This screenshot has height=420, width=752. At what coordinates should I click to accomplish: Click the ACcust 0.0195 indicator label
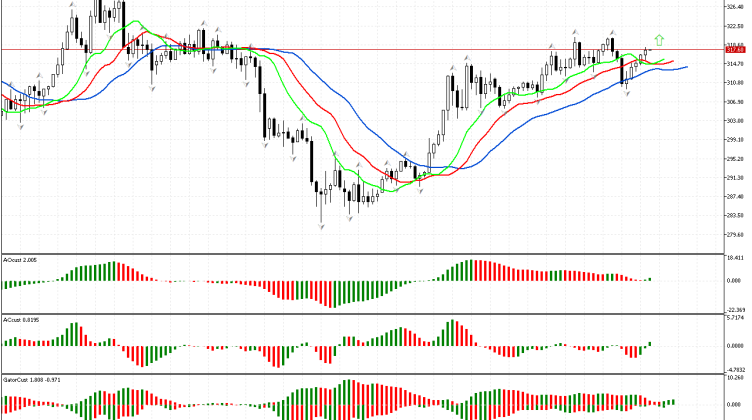(x=22, y=320)
